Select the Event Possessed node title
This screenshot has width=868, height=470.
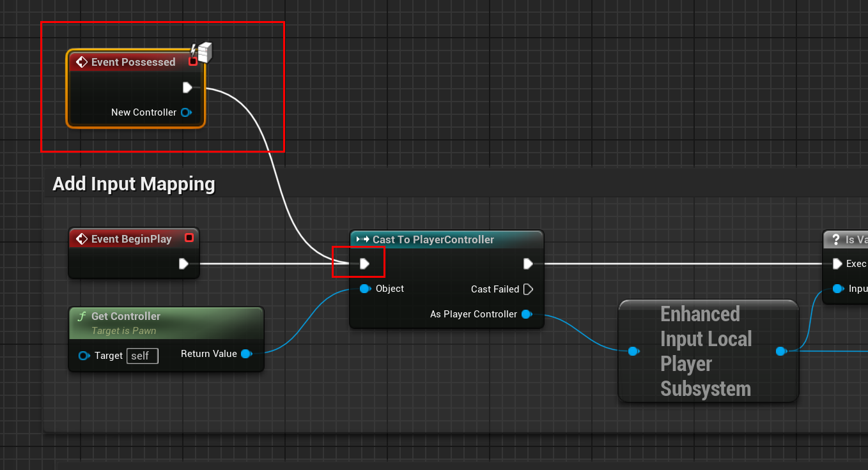133,62
